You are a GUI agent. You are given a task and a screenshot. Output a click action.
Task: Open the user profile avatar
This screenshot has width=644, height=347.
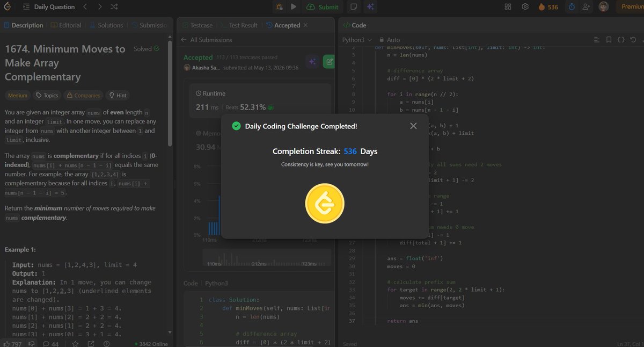click(604, 7)
